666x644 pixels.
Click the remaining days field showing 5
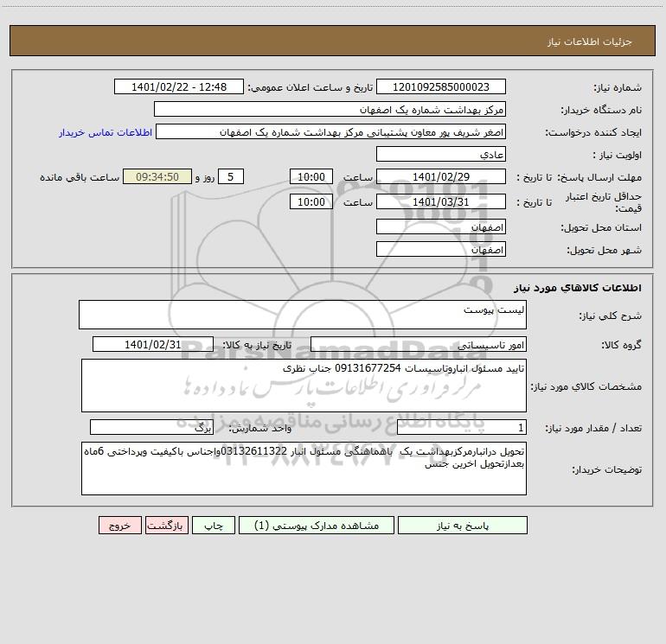[x=231, y=176]
